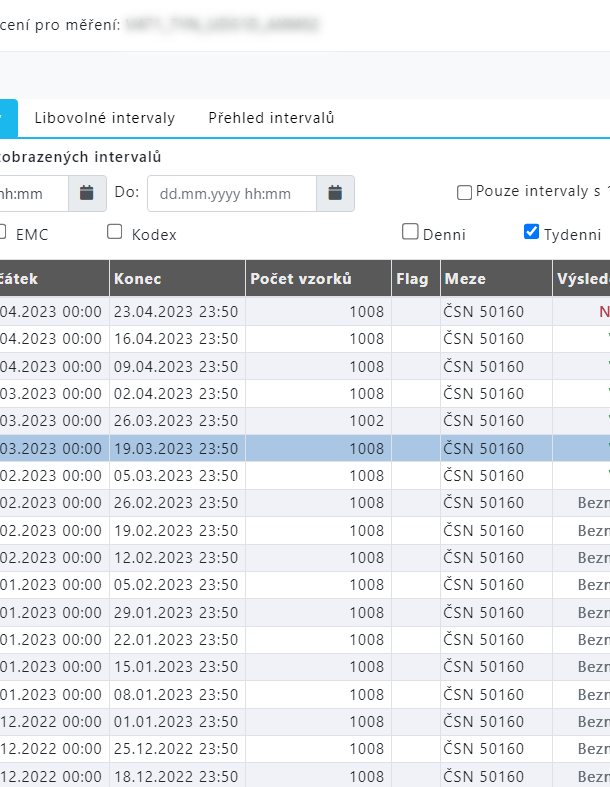Sort by the Výsledek column header
The width and height of the screenshot is (610, 787).
(581, 279)
